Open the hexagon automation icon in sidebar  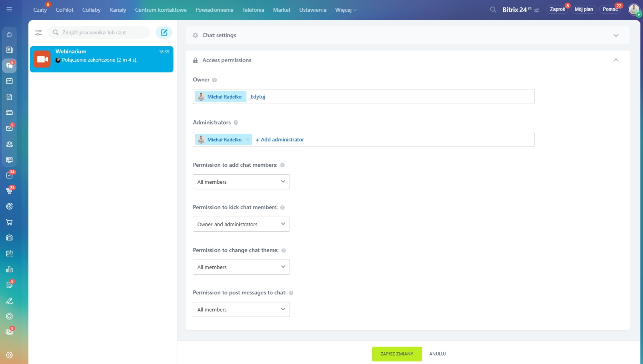[9, 316]
